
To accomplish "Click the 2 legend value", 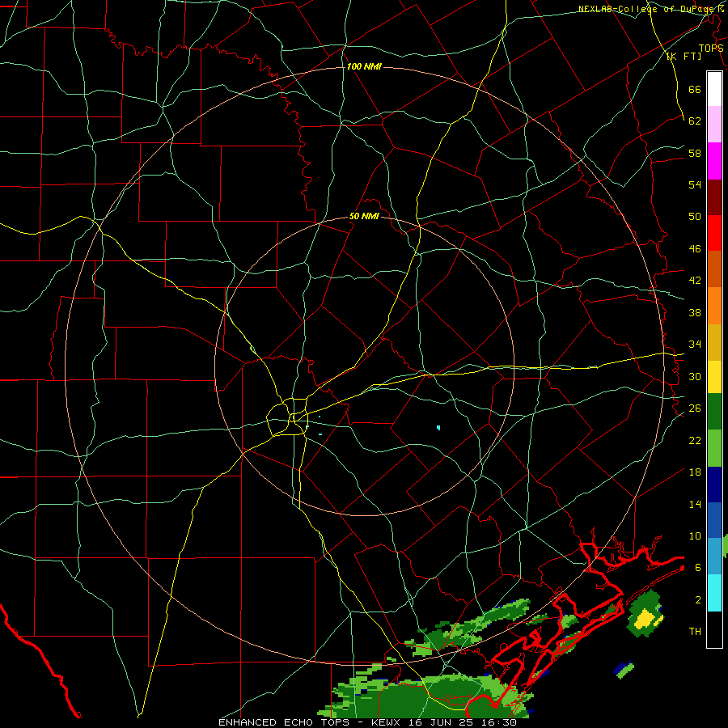I will click(698, 600).
